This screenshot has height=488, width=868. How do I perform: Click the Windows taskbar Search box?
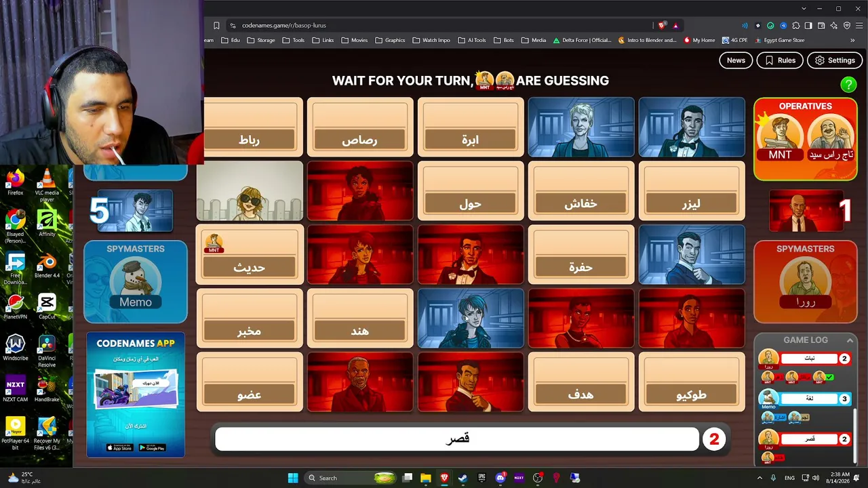pyautogui.click(x=350, y=478)
